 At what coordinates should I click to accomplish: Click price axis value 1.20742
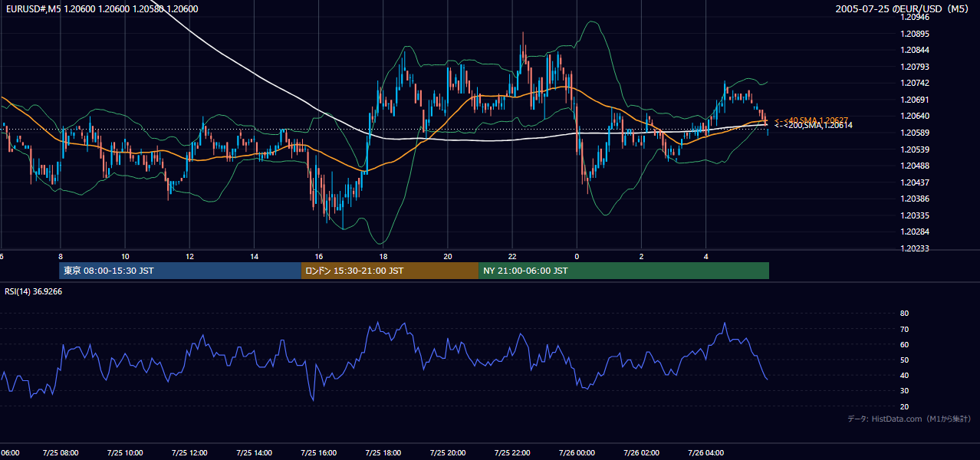916,83
